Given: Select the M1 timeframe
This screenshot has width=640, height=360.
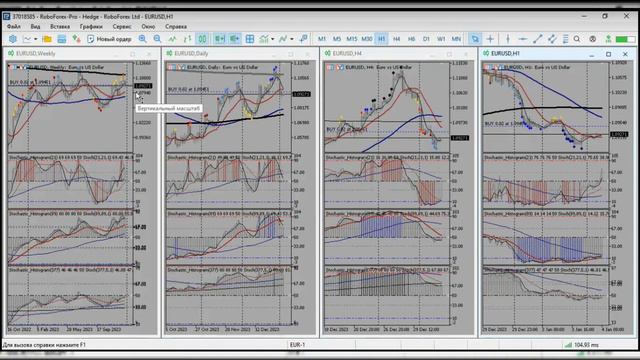Looking at the screenshot, I should tap(322, 39).
